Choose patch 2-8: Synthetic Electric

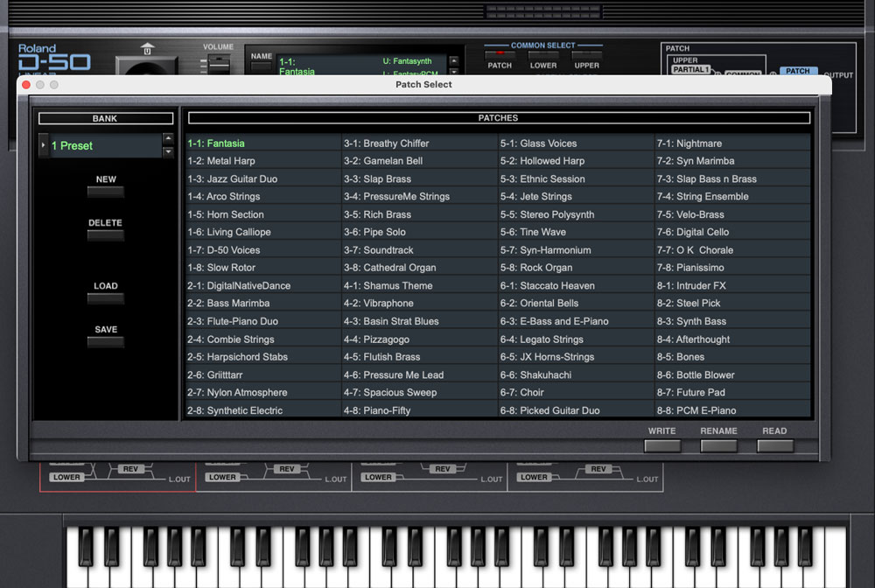point(262,410)
